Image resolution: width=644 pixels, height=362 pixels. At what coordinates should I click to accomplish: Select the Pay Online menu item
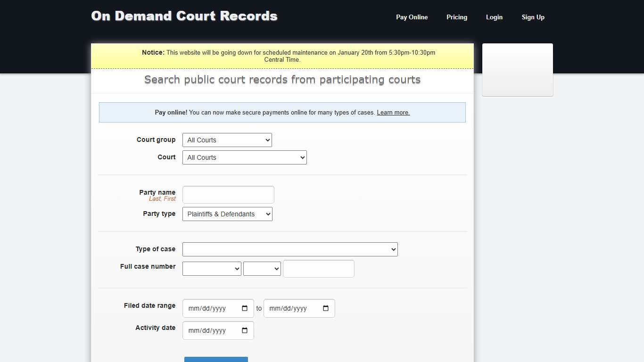tap(412, 17)
